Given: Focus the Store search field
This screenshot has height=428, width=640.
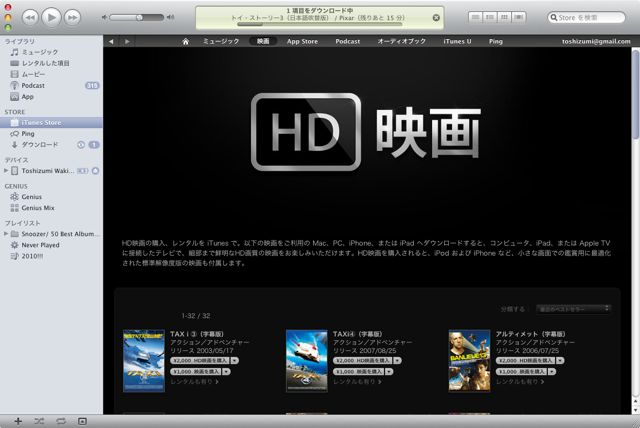Looking at the screenshot, I should coord(586,18).
